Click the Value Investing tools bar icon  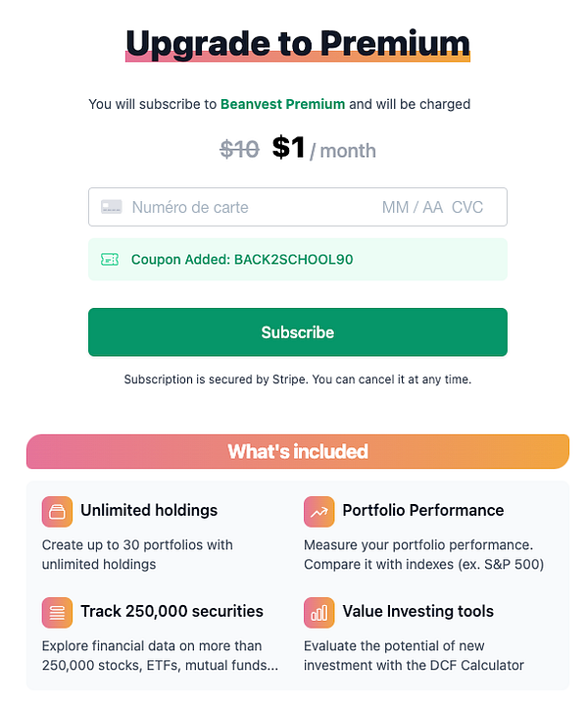[319, 612]
